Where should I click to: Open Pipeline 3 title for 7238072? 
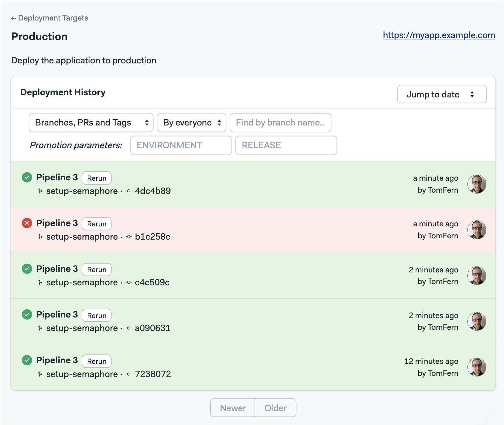pyautogui.click(x=57, y=360)
